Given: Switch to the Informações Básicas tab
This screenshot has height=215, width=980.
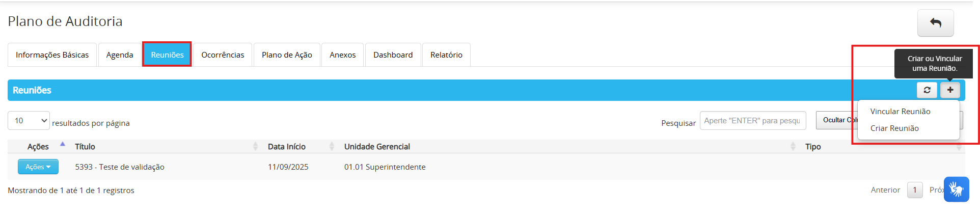Looking at the screenshot, I should [52, 55].
